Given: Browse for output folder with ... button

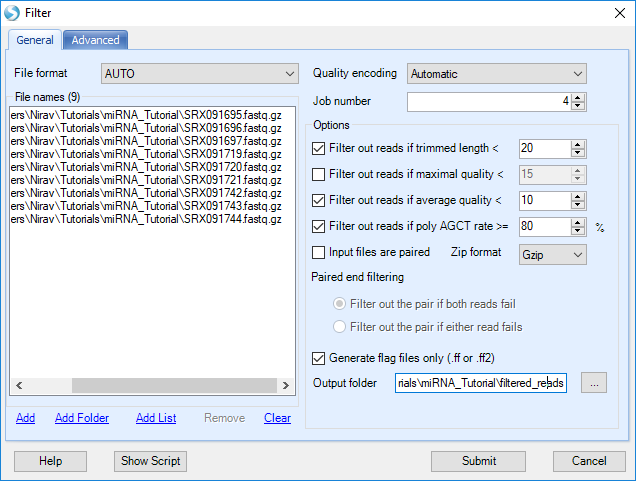Looking at the screenshot, I should pos(594,383).
